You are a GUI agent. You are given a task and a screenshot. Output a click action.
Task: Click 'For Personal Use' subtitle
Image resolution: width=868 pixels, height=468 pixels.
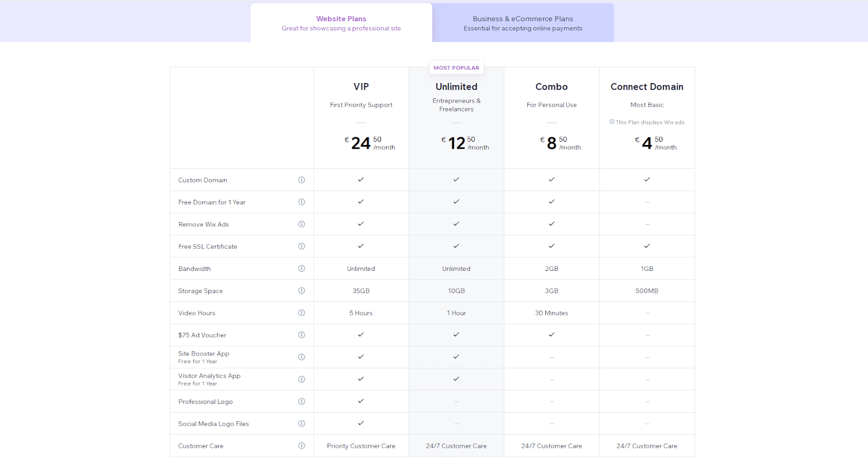pos(552,105)
